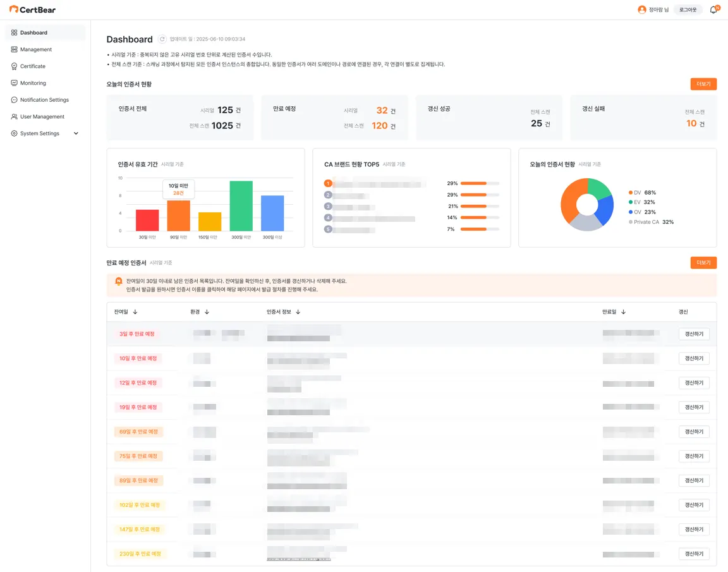Sort by 잔여일 column arrow
Image resolution: width=728 pixels, height=572 pixels.
[135, 312]
